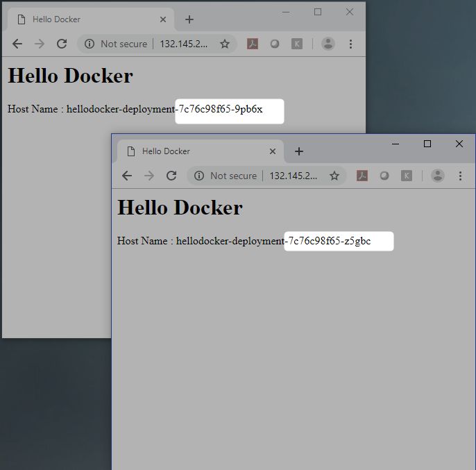Viewport: 476px width, 470px height.
Task: Click the Not secure label in the front window
Action: (x=233, y=176)
